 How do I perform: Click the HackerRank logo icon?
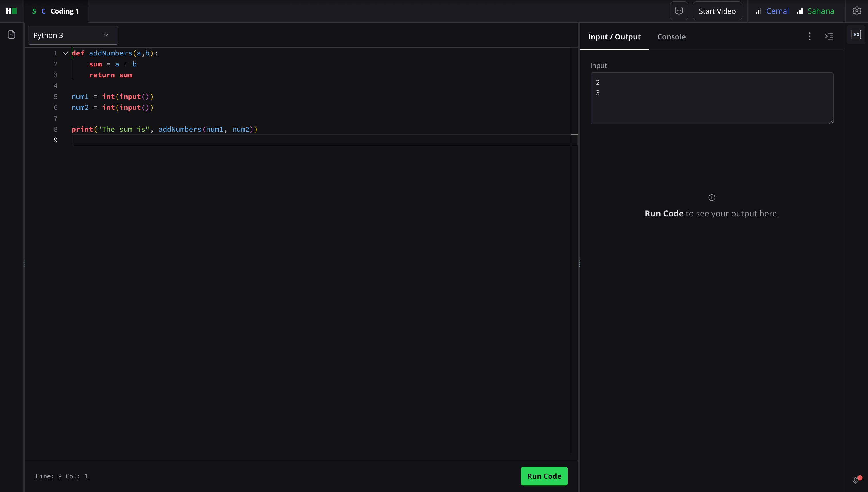point(11,11)
